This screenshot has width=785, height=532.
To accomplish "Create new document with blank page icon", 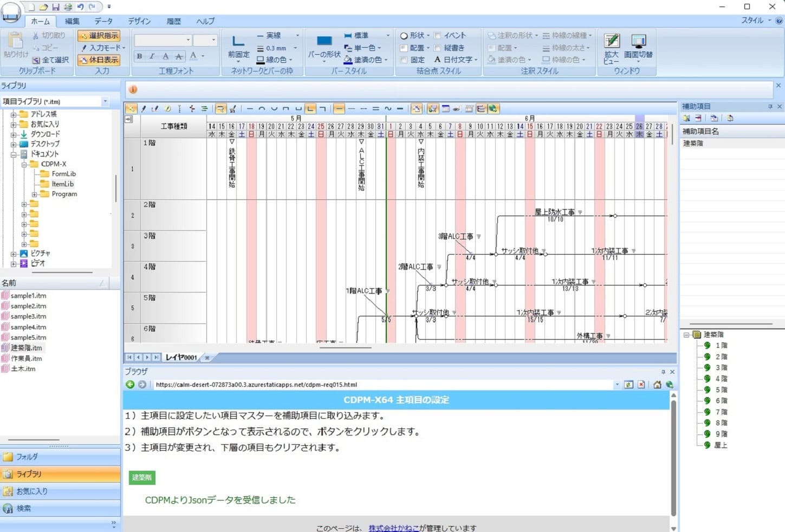I will [x=32, y=7].
